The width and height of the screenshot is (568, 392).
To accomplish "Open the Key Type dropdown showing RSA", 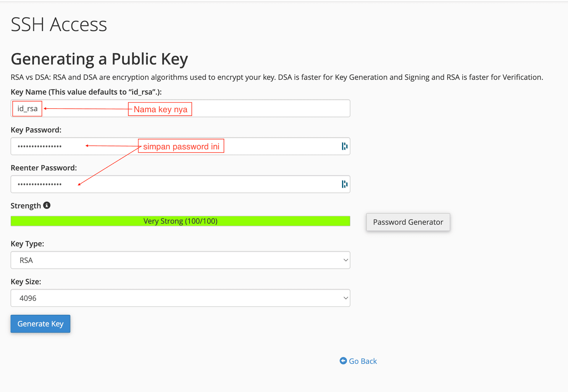I will tap(180, 260).
